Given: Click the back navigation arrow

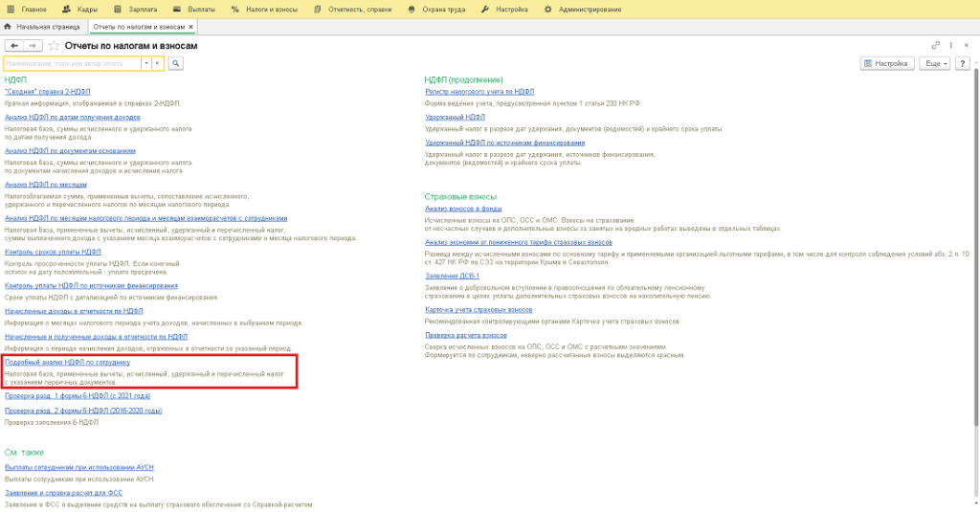Looking at the screenshot, I should pos(14,46).
